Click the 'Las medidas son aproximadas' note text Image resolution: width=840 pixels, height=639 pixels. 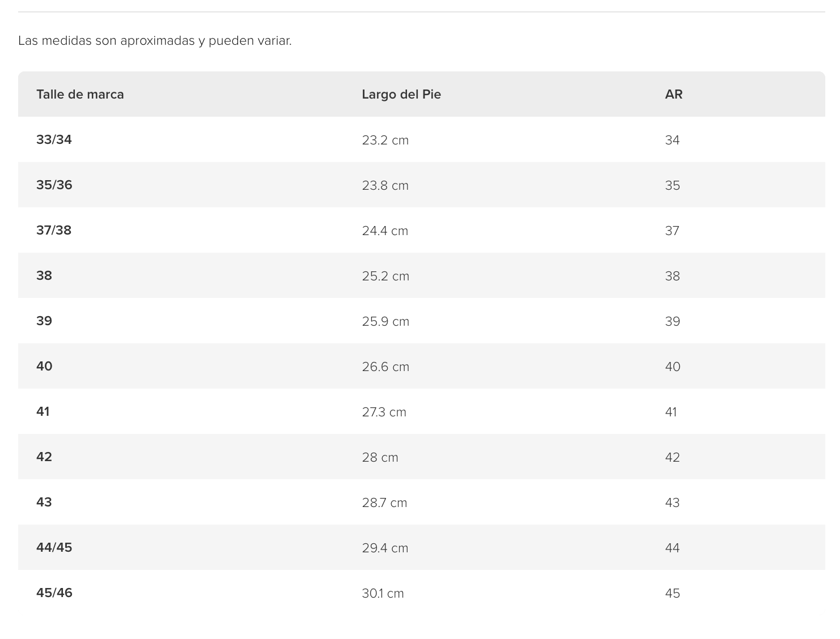pos(155,41)
